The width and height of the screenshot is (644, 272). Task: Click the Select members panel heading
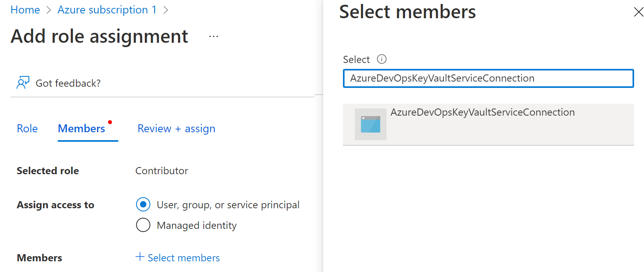pos(407,12)
